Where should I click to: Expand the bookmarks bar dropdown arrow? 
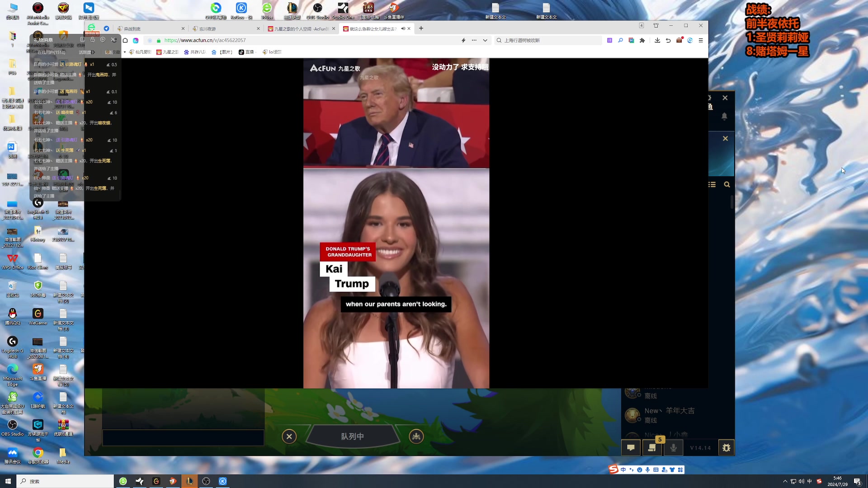click(x=125, y=52)
